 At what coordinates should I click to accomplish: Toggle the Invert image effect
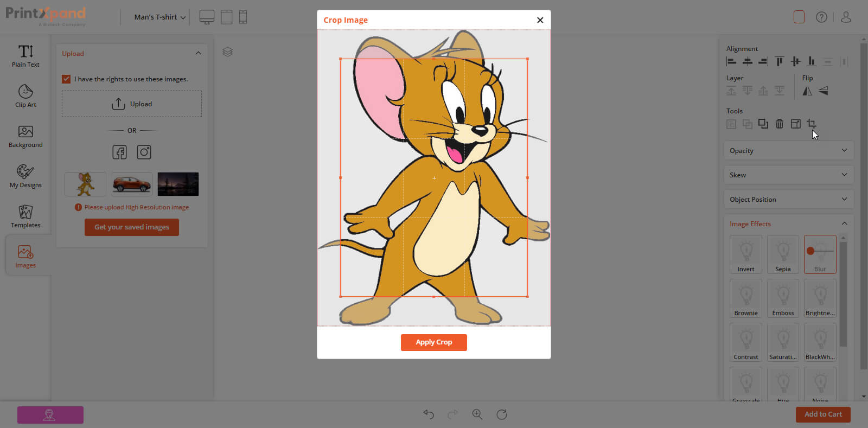745,254
